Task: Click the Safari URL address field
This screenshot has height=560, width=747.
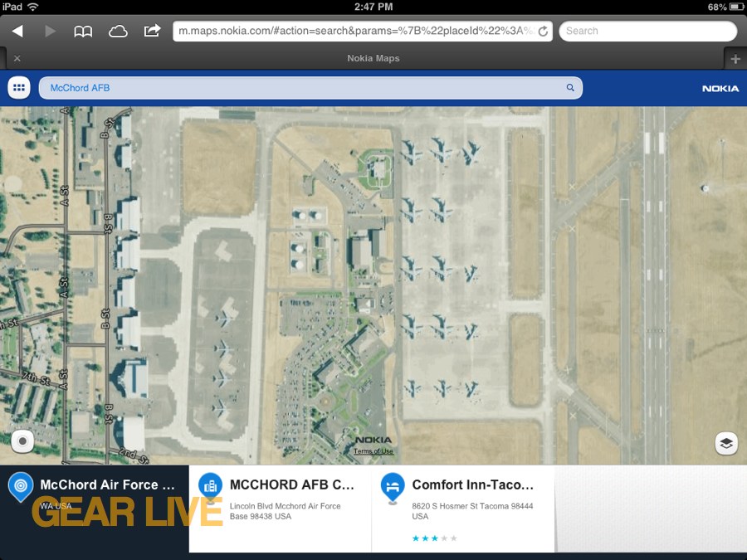Action: click(x=362, y=31)
